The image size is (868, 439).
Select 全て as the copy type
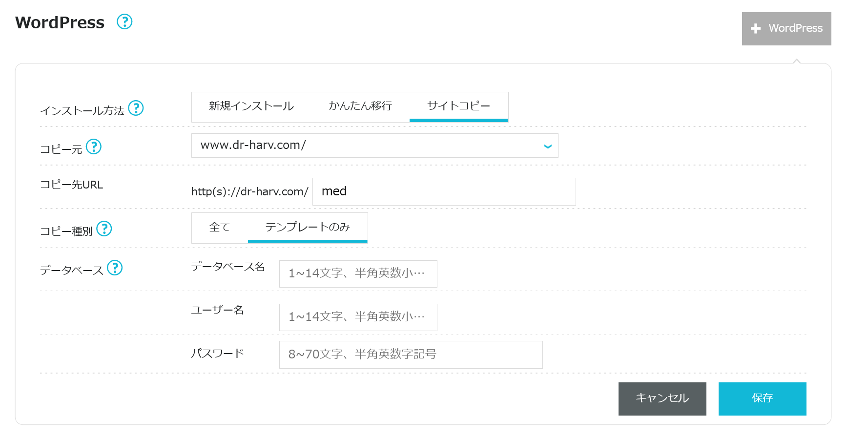[219, 228]
